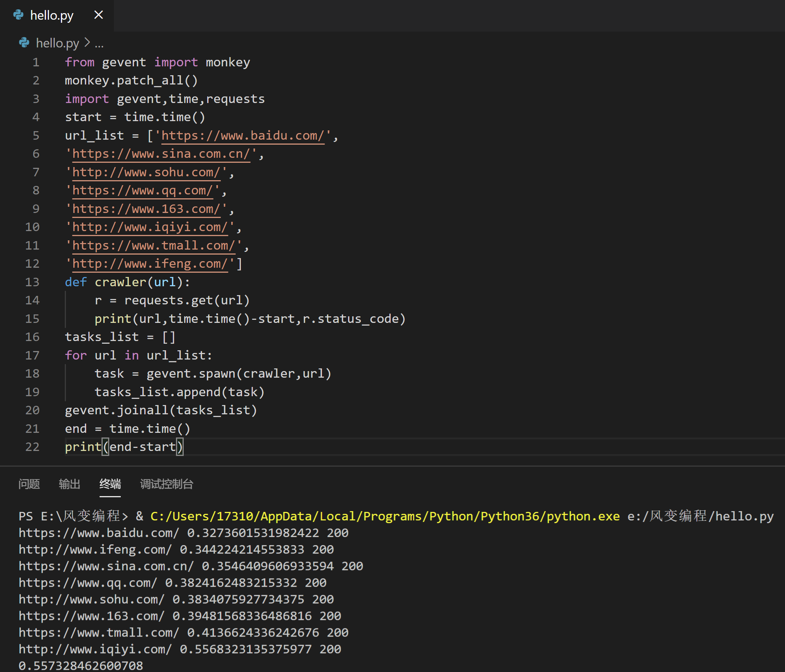Follow the http://www.sohu.com/ link on line 7
This screenshot has height=672, width=785.
(146, 172)
